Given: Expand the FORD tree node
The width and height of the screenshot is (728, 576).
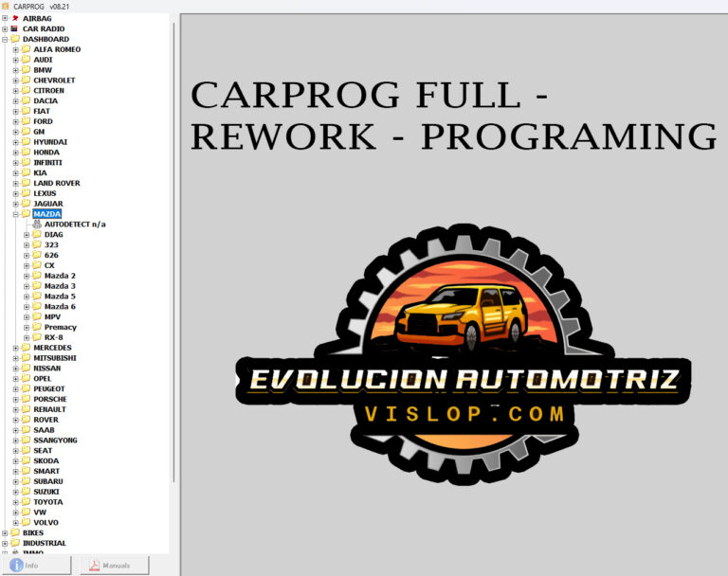Looking at the screenshot, I should tap(15, 121).
